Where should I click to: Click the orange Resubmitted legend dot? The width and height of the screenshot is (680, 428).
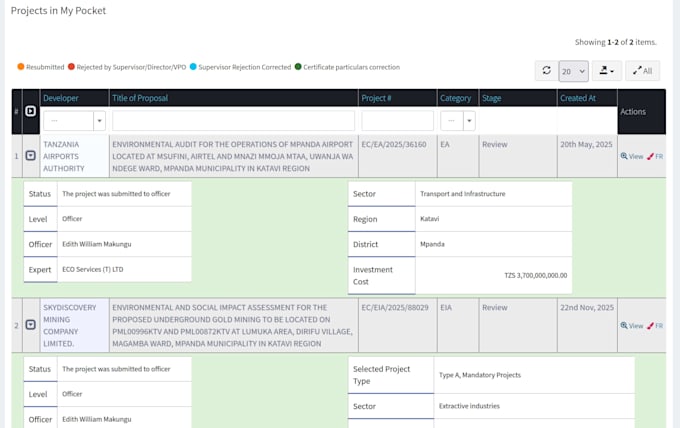click(x=20, y=66)
